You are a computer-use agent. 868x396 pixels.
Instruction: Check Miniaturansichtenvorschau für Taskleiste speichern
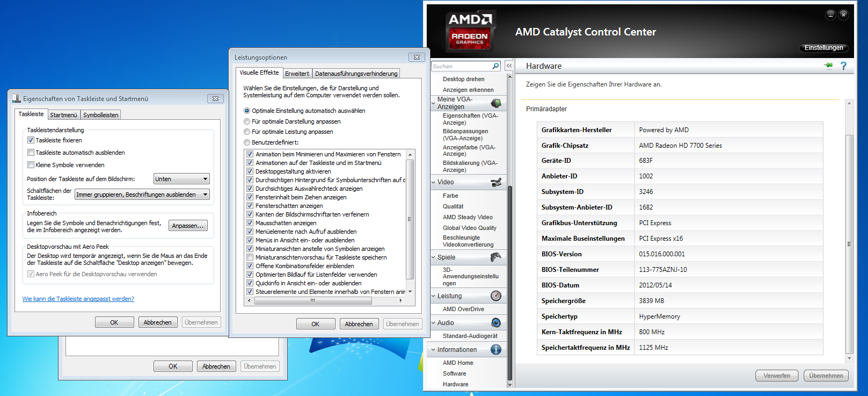click(250, 257)
